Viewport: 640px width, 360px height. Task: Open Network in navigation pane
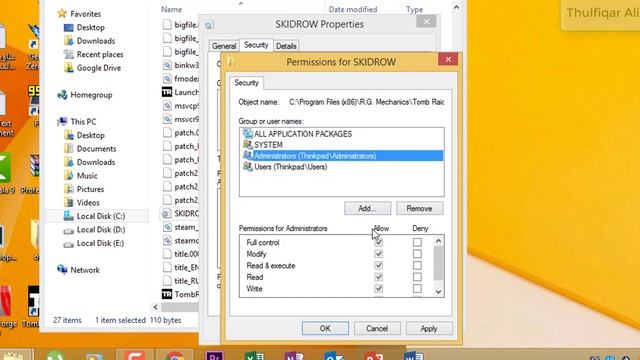coord(84,270)
